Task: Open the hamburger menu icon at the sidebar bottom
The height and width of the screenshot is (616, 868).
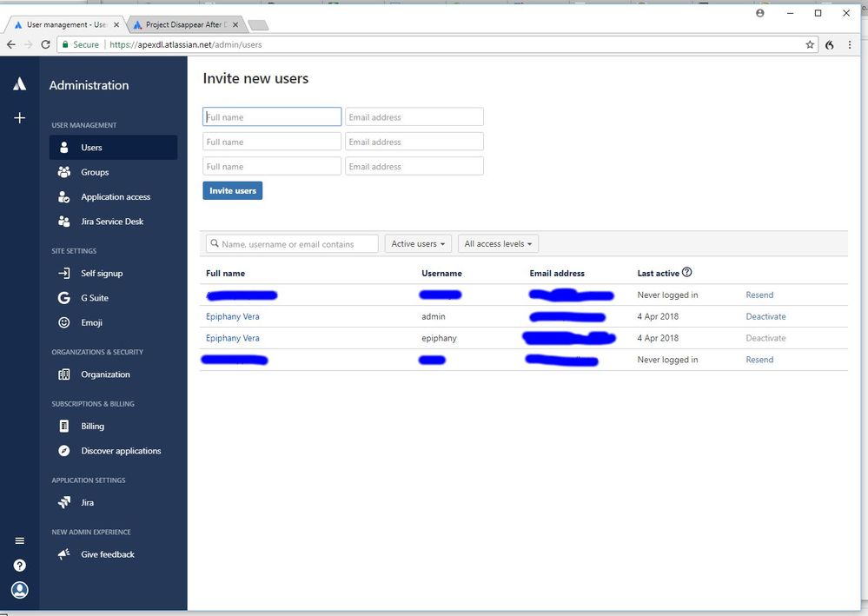Action: pos(19,540)
